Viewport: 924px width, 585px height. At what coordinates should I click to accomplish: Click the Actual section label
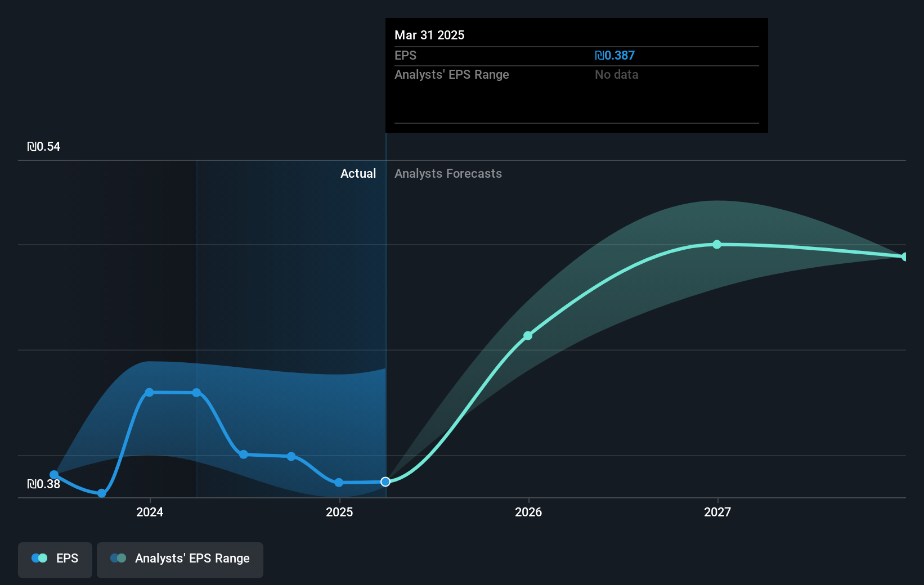(x=358, y=174)
